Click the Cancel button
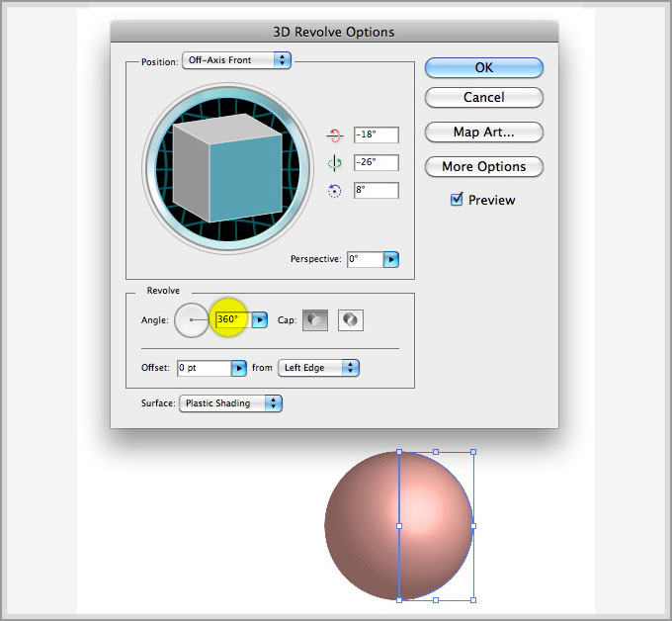Image resolution: width=672 pixels, height=621 pixels. [x=484, y=97]
